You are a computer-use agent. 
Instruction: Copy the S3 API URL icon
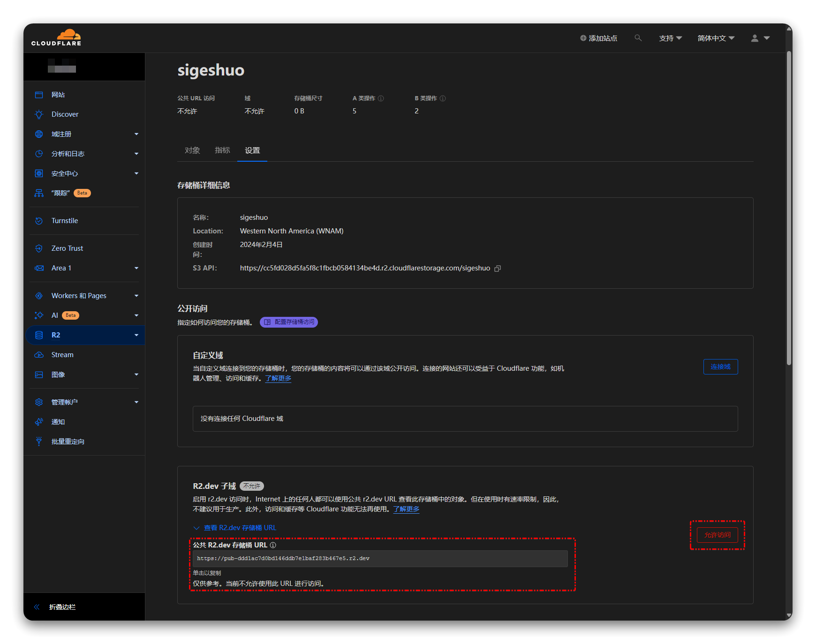498,269
